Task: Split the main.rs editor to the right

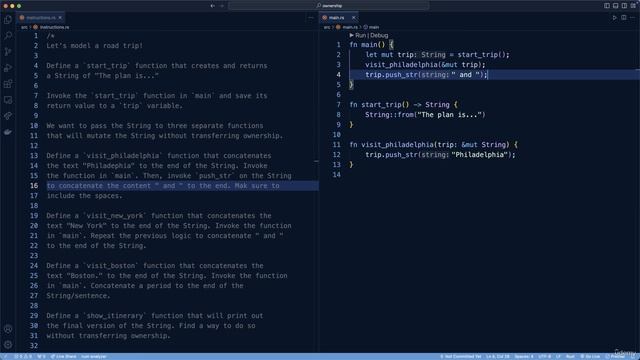Action: (x=624, y=18)
